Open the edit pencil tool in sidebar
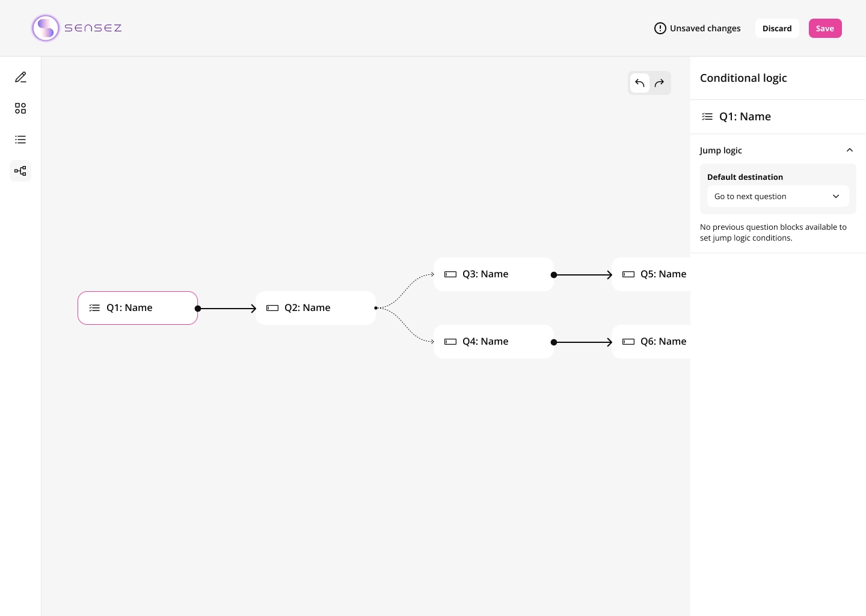The image size is (866, 616). click(x=20, y=77)
